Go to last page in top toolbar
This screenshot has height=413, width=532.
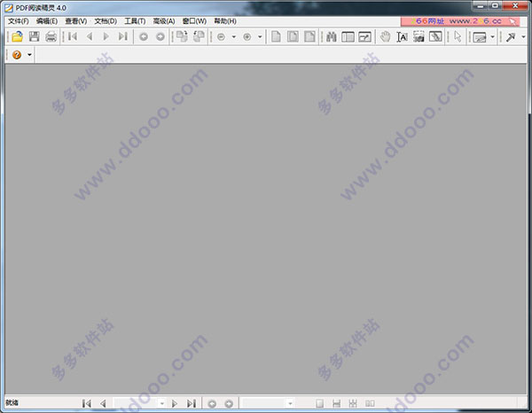[123, 36]
